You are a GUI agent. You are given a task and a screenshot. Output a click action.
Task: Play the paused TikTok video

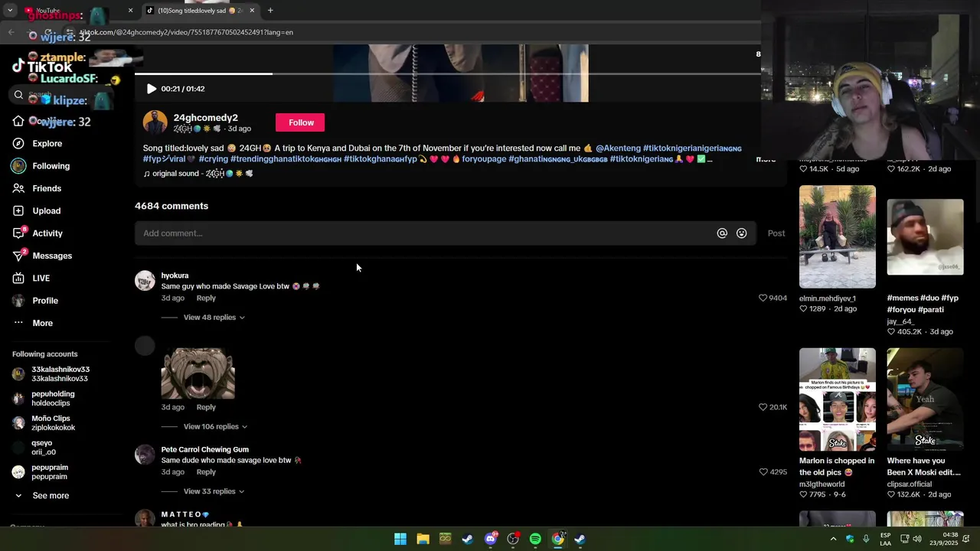tap(152, 89)
